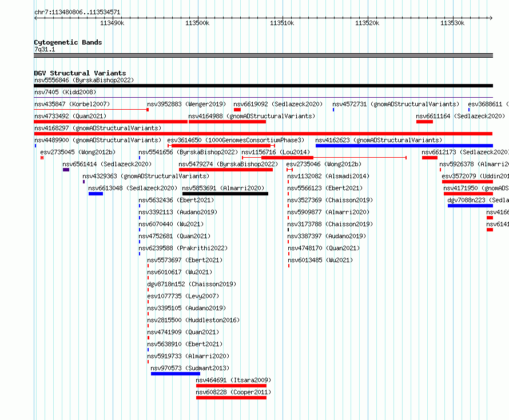Click the 113500k ruler tick label
This screenshot has width=509, height=420.
pos(197,23)
